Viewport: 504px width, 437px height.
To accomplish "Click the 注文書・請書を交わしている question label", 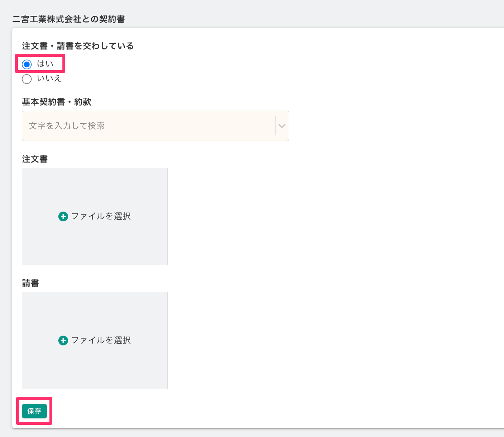I will point(78,46).
